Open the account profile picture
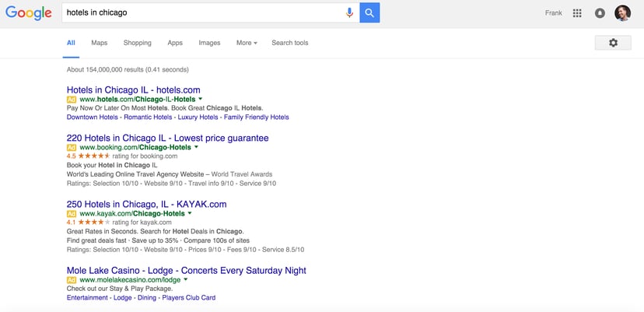 (x=622, y=13)
